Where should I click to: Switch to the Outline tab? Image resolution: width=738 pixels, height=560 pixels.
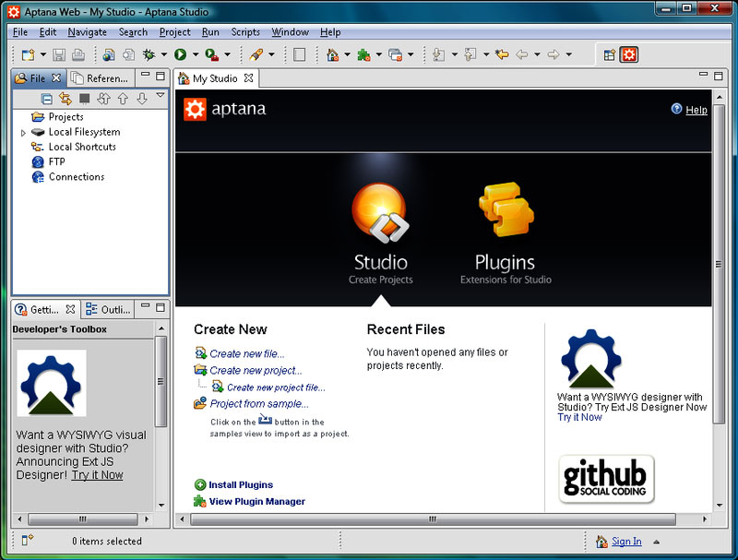tap(109, 310)
